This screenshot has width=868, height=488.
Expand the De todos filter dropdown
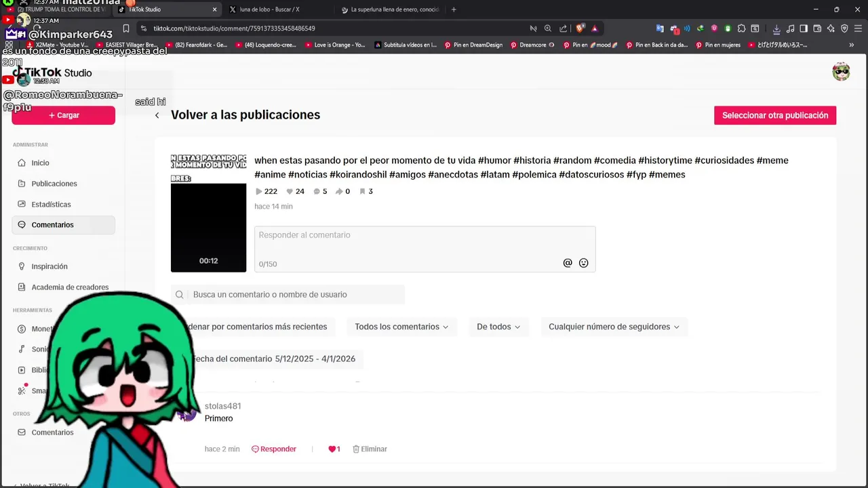[498, 327]
